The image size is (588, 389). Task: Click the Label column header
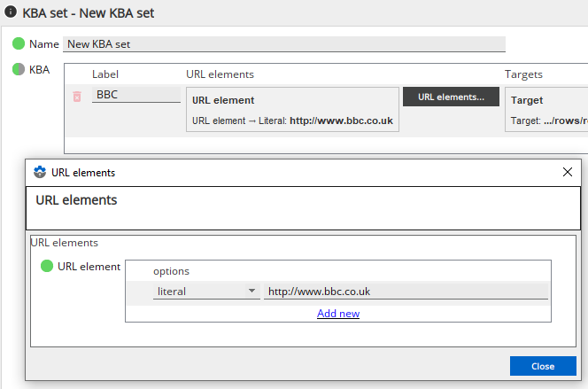point(105,74)
